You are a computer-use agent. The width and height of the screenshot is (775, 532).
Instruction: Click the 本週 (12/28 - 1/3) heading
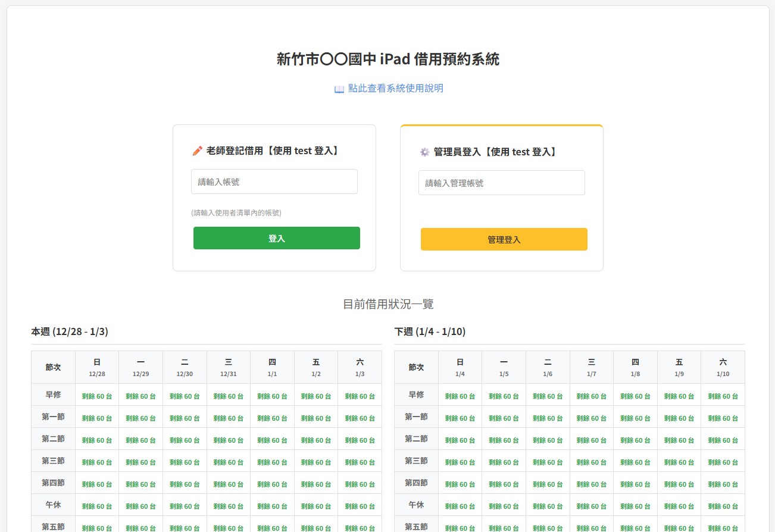pyautogui.click(x=70, y=331)
